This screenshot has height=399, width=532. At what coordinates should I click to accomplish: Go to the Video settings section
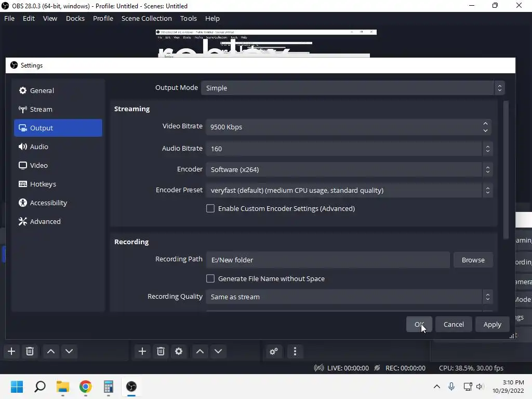(58, 165)
